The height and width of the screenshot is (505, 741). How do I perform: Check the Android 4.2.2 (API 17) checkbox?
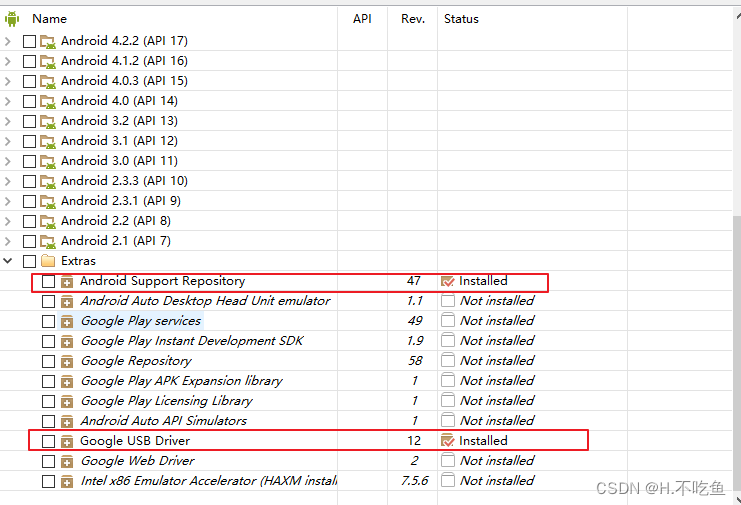(x=29, y=42)
